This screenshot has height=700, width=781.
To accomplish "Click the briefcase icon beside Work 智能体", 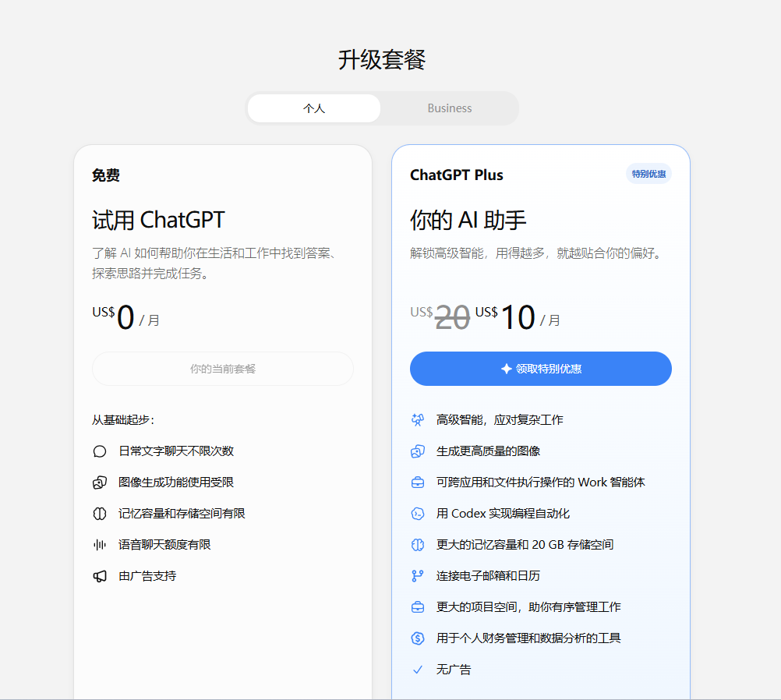I will [418, 483].
